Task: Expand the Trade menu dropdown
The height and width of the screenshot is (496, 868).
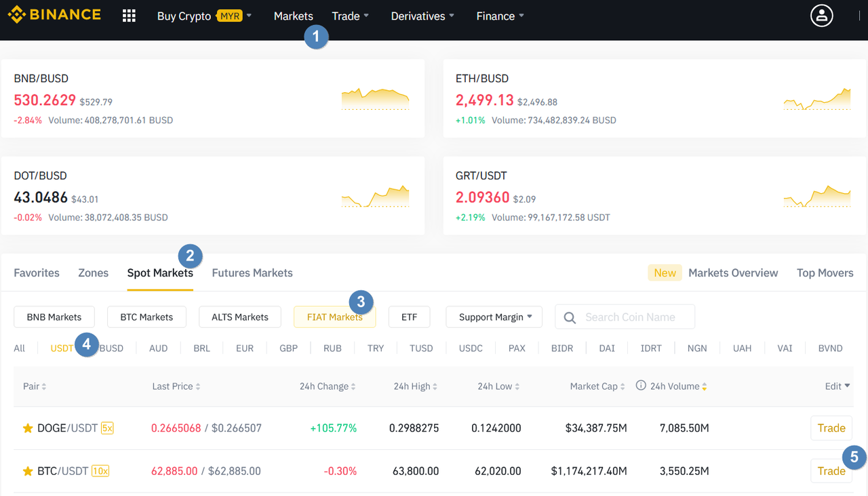Action: tap(350, 16)
